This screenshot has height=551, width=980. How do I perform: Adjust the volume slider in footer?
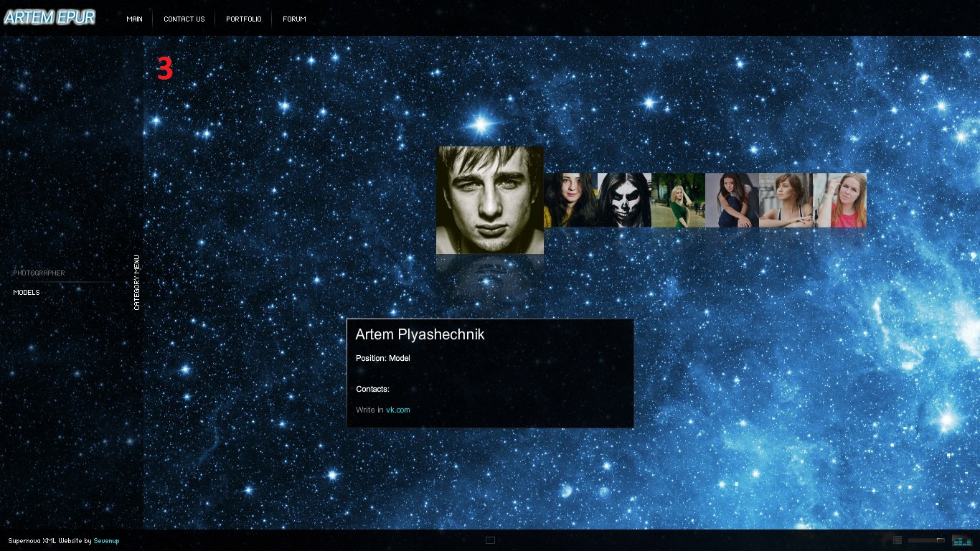point(926,540)
